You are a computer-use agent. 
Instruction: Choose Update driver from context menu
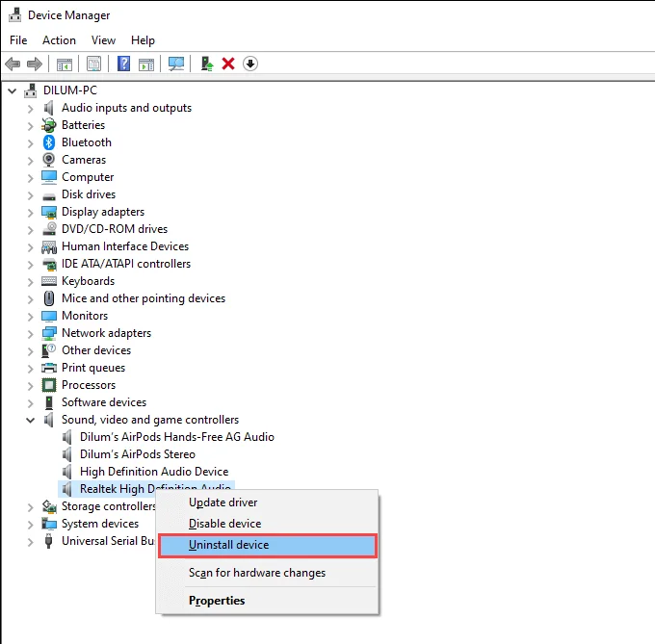point(268,502)
